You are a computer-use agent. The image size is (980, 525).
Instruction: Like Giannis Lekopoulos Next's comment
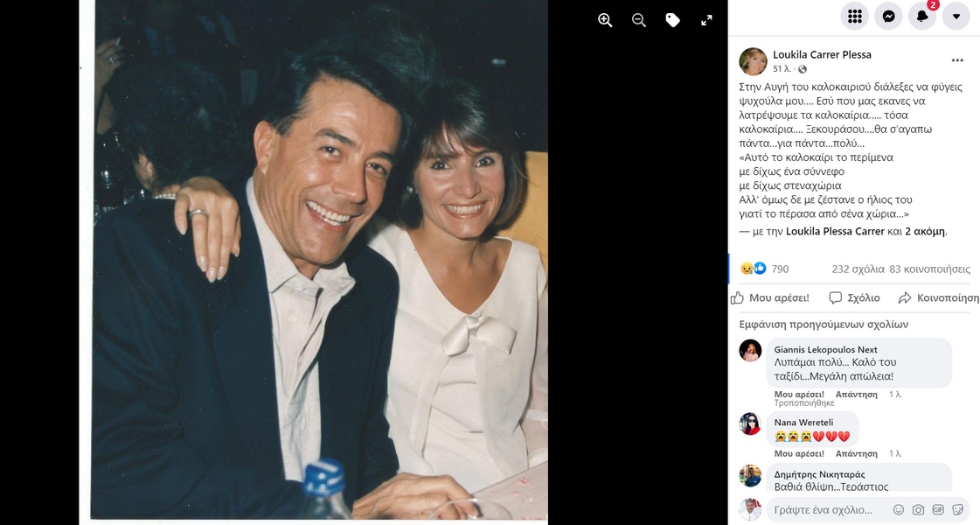799,395
